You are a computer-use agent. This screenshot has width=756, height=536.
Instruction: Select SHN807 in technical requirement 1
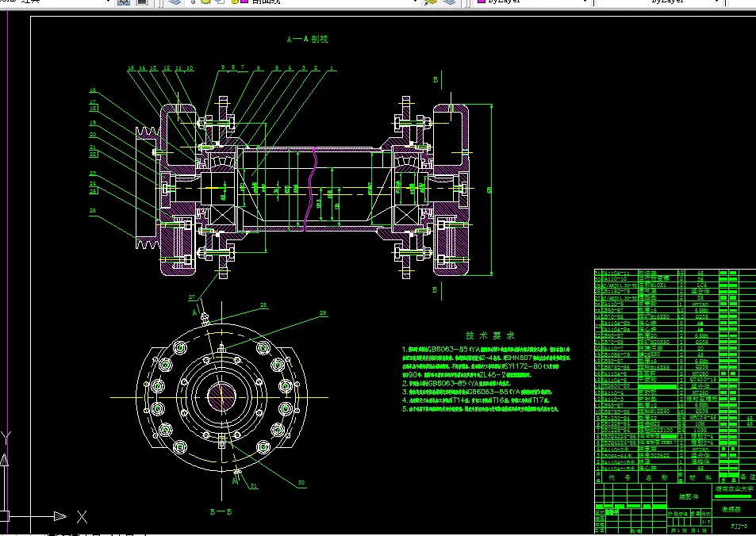tap(519, 358)
